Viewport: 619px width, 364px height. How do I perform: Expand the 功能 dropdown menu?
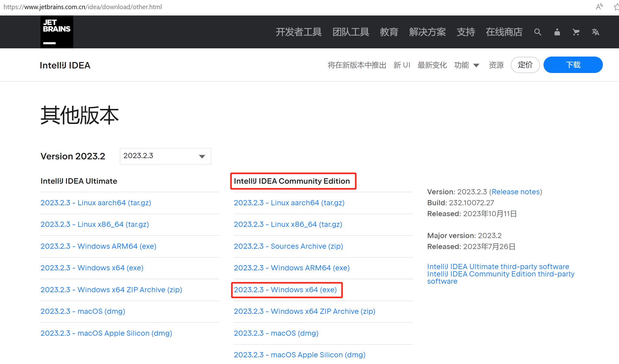467,65
